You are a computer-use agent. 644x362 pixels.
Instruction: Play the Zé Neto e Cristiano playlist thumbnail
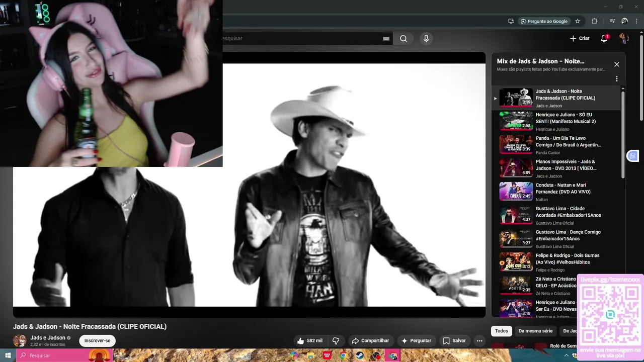click(x=516, y=285)
